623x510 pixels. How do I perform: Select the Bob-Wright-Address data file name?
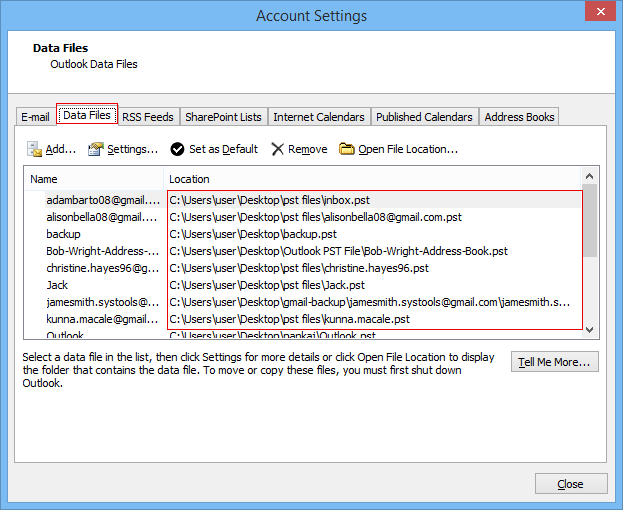(x=103, y=251)
